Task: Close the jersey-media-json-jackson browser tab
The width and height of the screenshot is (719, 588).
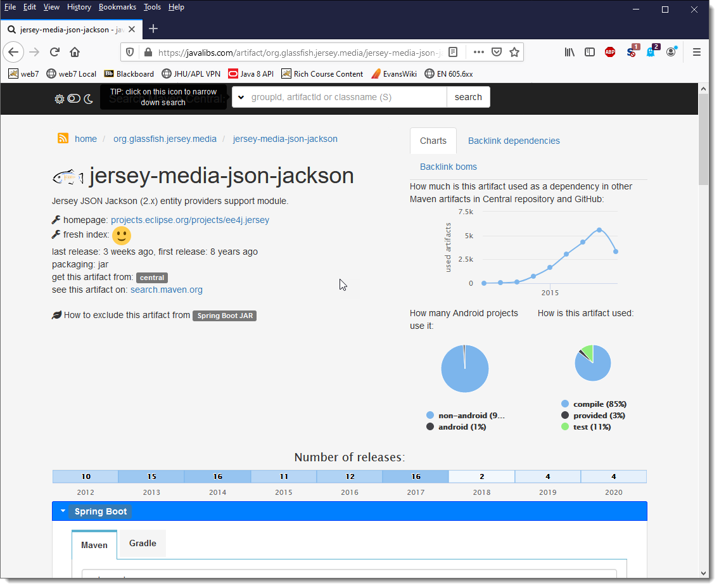Action: tap(132, 29)
